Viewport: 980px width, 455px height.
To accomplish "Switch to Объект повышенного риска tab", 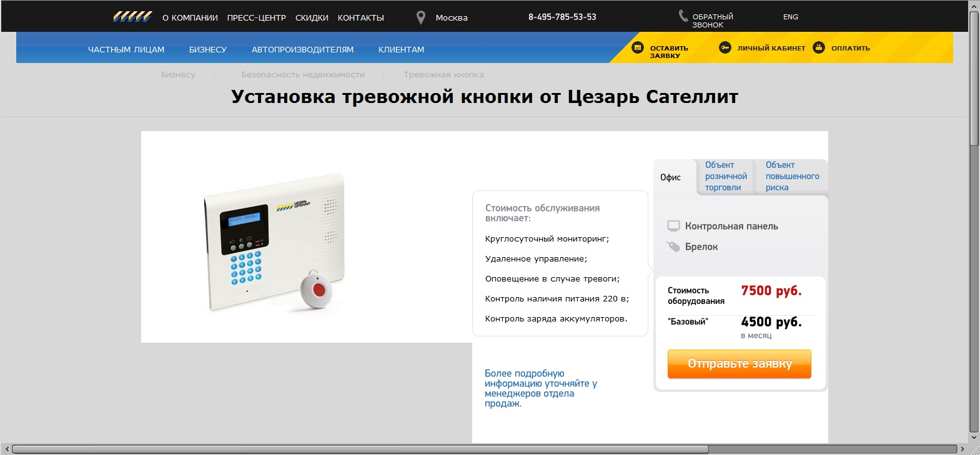I will (792, 176).
